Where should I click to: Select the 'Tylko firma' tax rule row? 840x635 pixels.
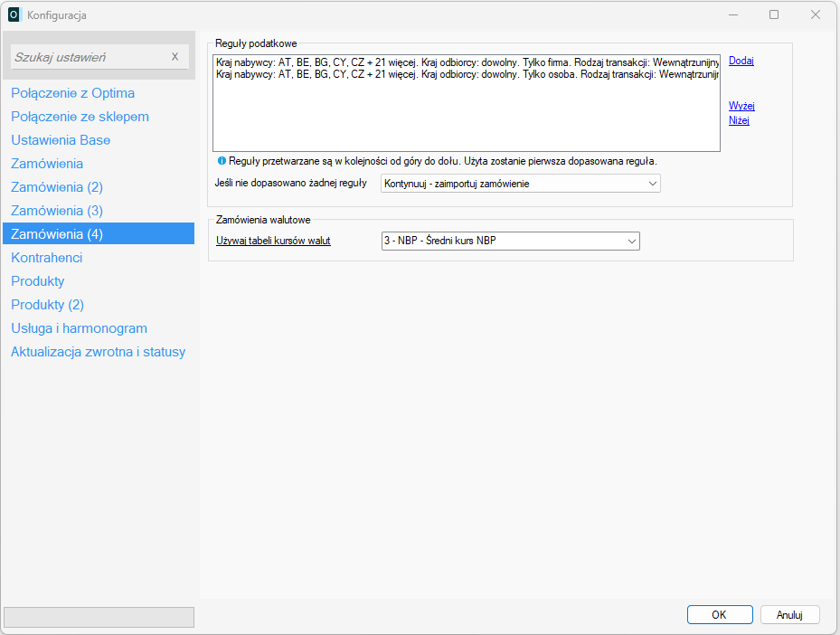(x=466, y=62)
